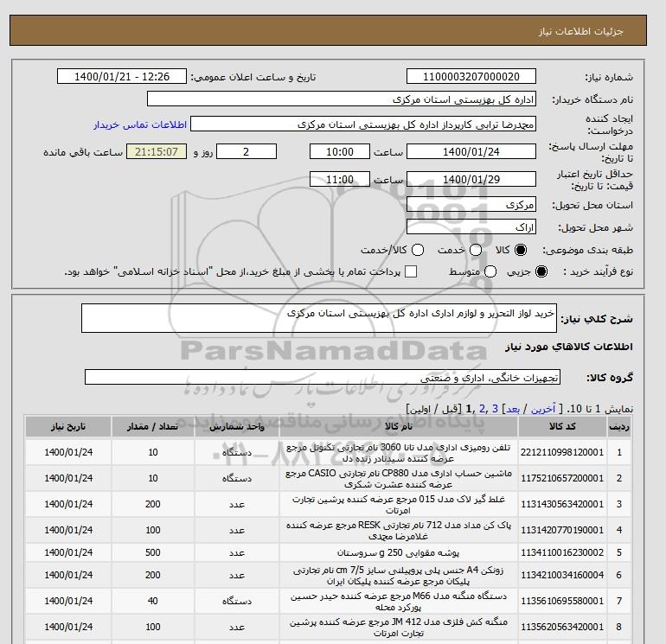Click item code 1131430563420001
The image size is (666, 644).
562,504
